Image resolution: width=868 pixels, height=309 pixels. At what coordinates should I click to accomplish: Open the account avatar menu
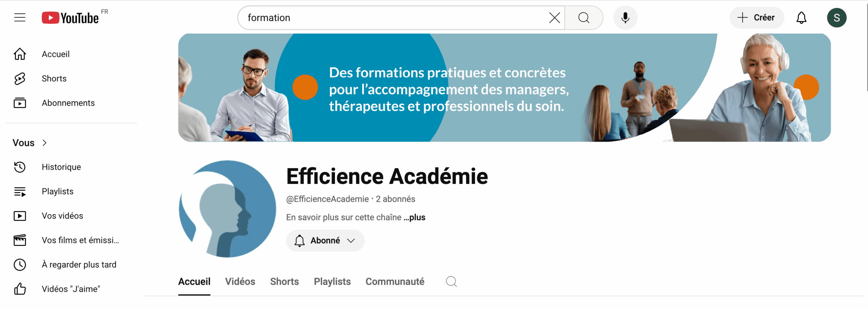point(836,18)
